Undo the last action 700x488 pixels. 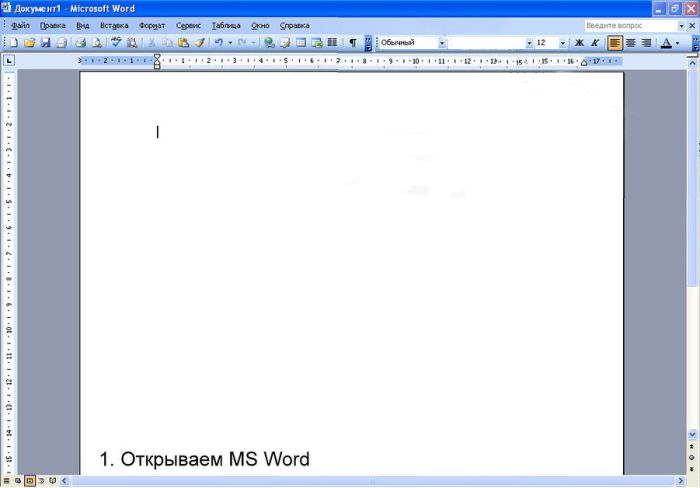(x=219, y=43)
